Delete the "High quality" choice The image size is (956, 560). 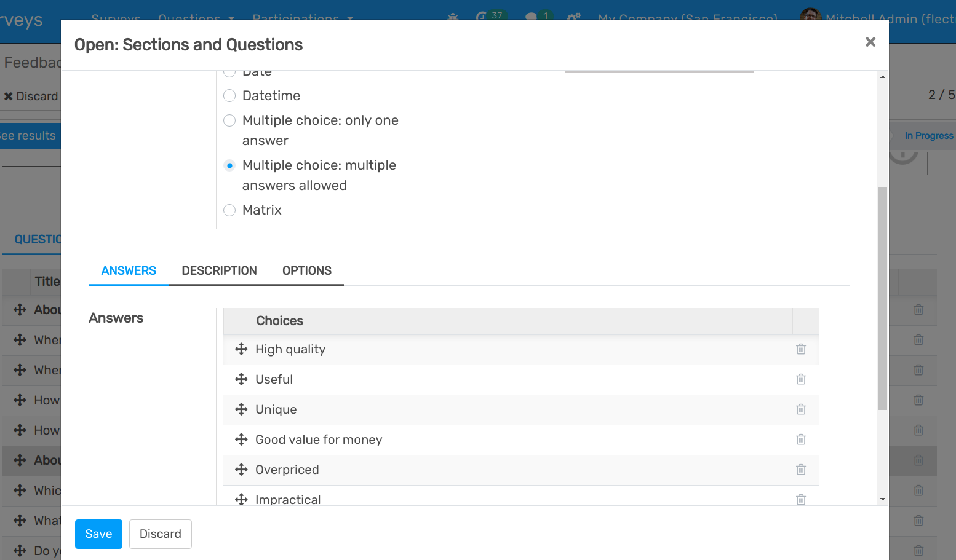pyautogui.click(x=800, y=349)
